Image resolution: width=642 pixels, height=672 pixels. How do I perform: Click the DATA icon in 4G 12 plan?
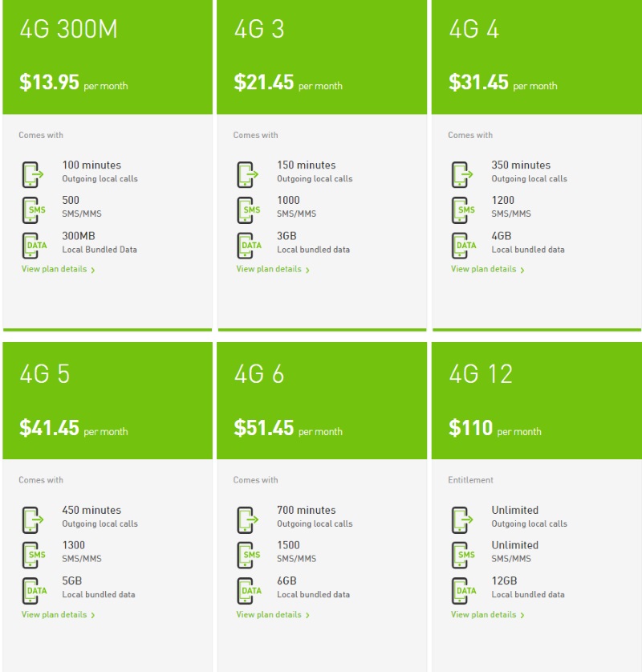tap(463, 591)
